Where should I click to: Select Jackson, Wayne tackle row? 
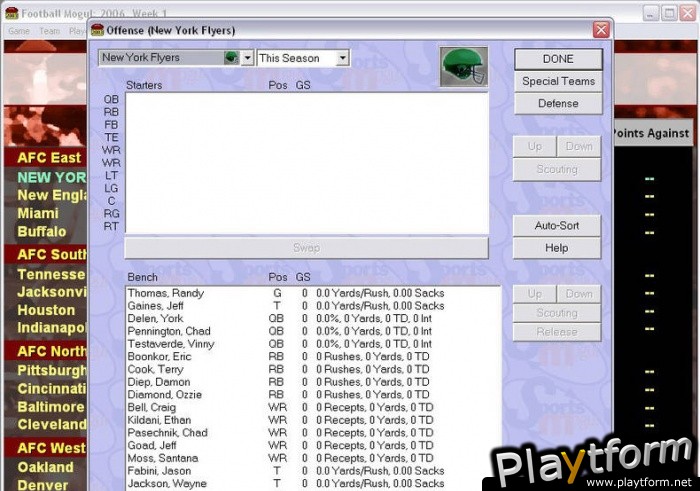click(312, 483)
